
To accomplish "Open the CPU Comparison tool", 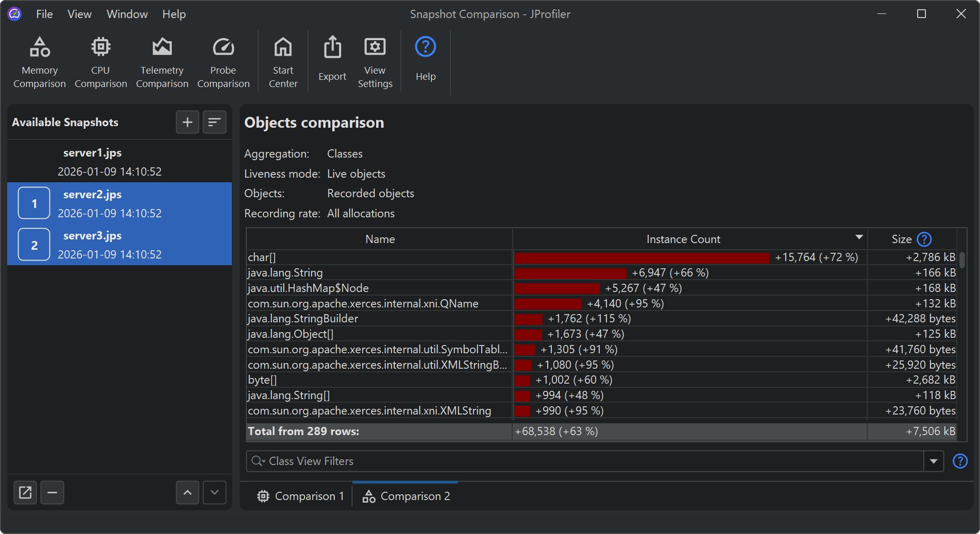I will (100, 62).
